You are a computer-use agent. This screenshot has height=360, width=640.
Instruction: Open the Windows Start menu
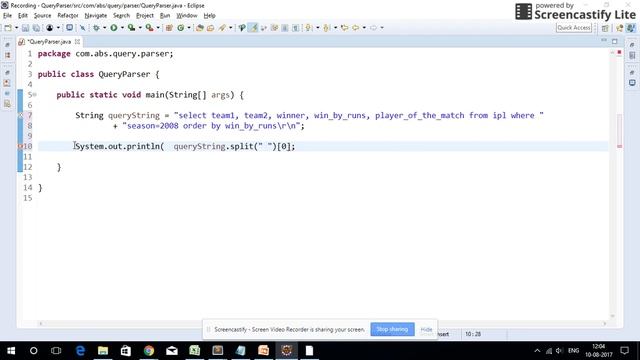11,351
